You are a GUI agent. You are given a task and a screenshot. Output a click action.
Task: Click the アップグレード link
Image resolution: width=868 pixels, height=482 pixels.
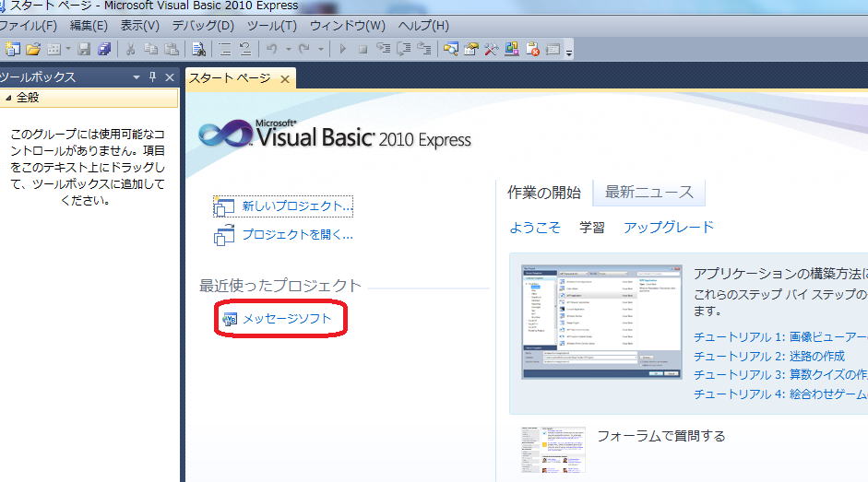pyautogui.click(x=669, y=228)
